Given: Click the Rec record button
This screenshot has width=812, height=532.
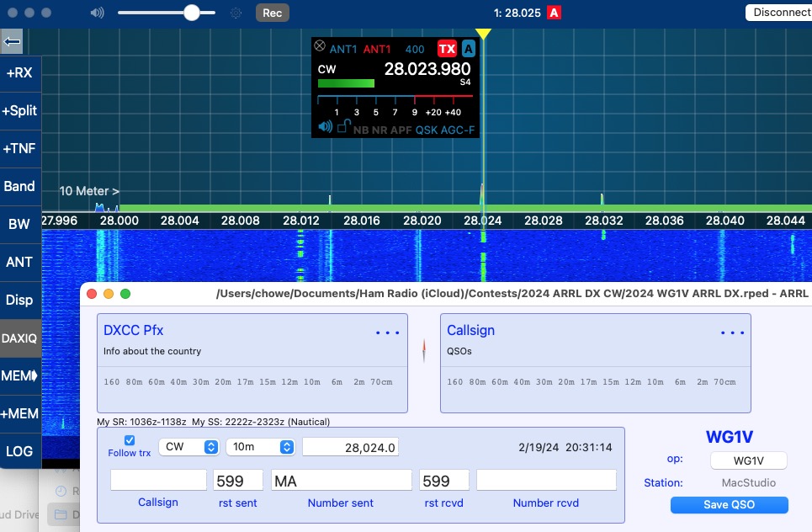Looking at the screenshot, I should pyautogui.click(x=272, y=13).
